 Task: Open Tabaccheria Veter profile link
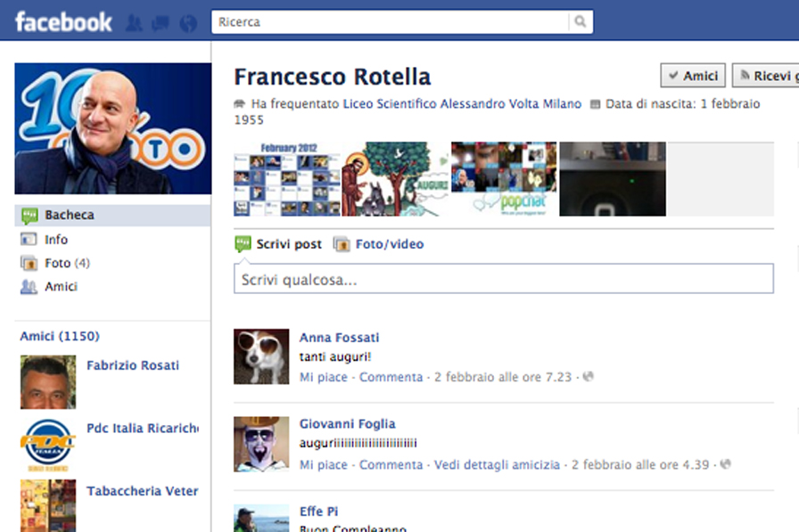pyautogui.click(x=143, y=491)
